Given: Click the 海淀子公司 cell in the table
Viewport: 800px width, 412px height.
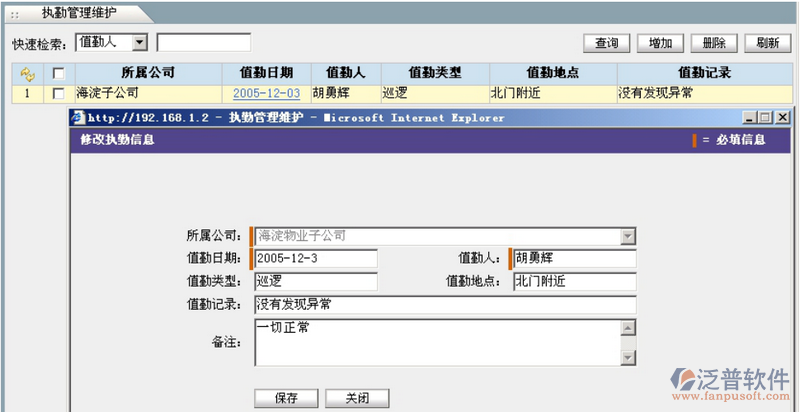Looking at the screenshot, I should [x=148, y=94].
